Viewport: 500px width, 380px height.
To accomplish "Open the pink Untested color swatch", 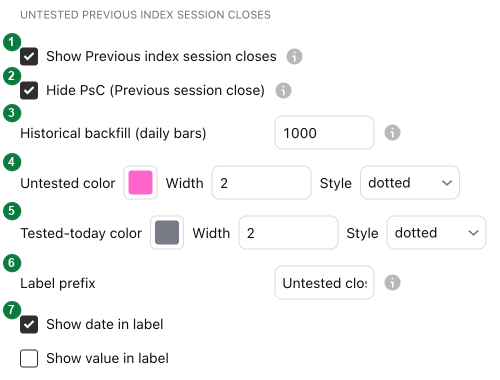I will click(x=140, y=183).
